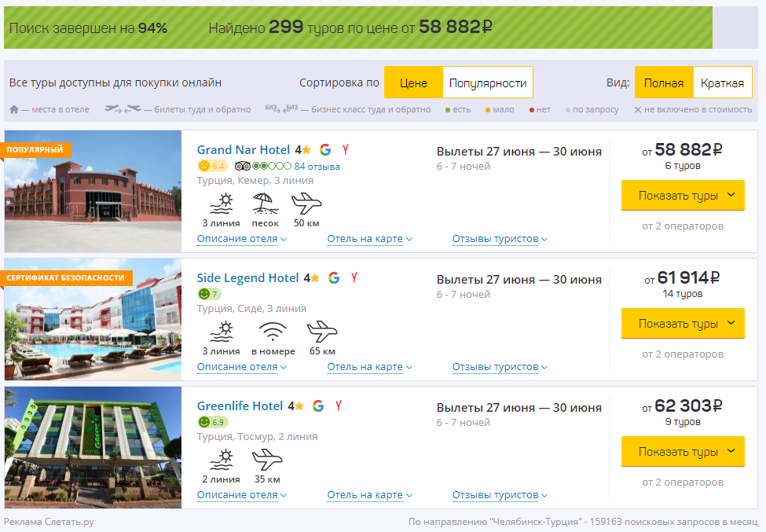766x532 pixels.
Task: Click Grand Nar 50 km airplane icon
Action: click(x=306, y=204)
